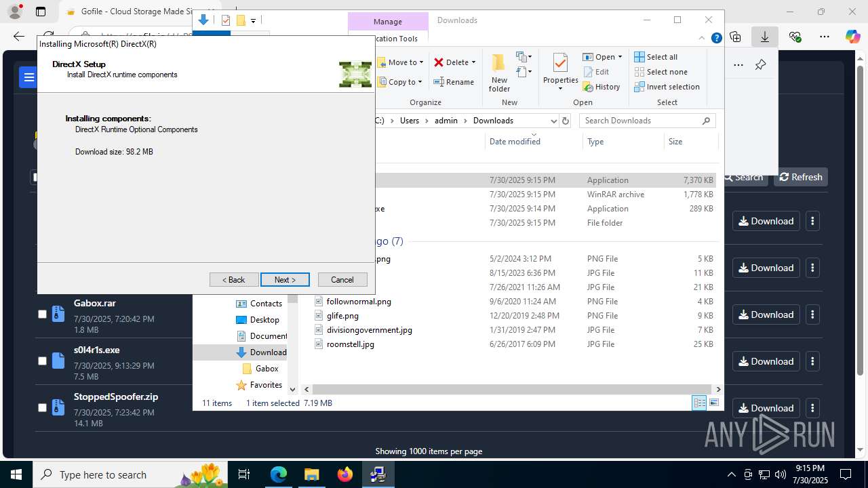Click the Edit item in the Explorer ribbon
The image size is (868, 488).
pyautogui.click(x=595, y=72)
